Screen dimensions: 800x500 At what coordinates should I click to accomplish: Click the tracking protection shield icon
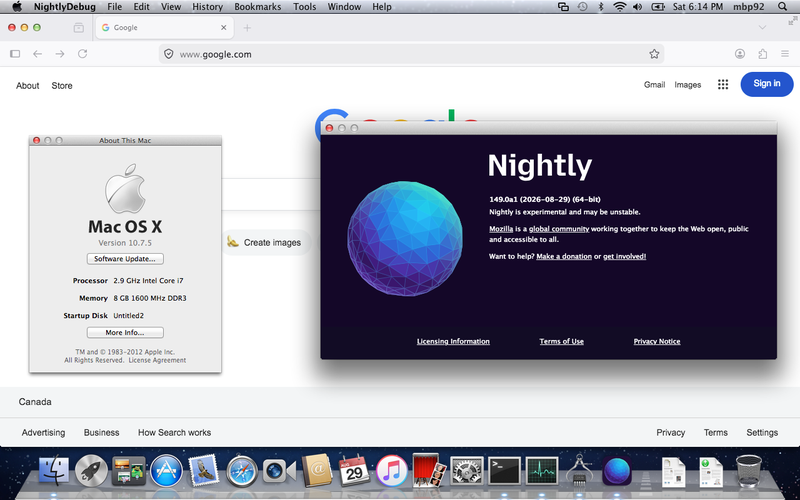169,54
